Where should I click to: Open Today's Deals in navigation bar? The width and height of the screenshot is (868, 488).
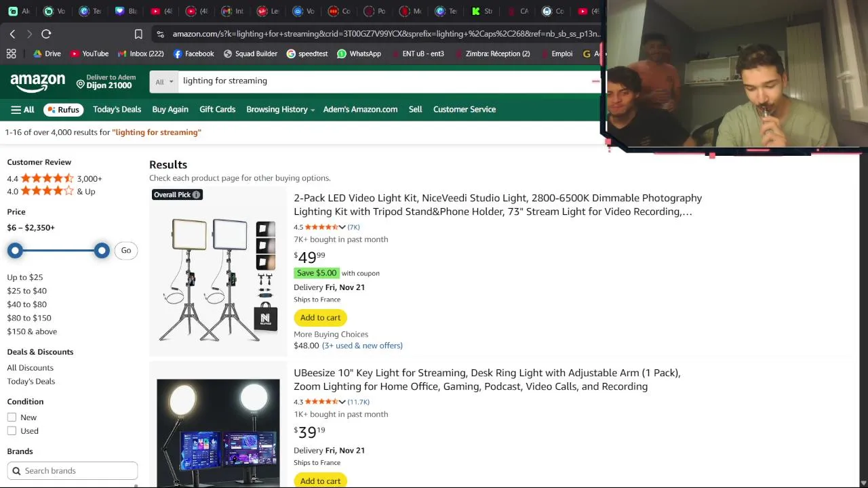tap(117, 109)
